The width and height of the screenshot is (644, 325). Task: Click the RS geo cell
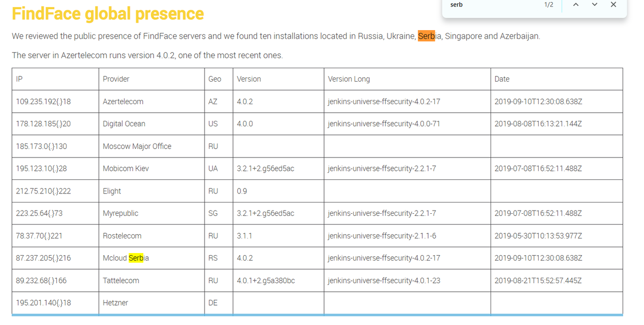[x=218, y=258]
